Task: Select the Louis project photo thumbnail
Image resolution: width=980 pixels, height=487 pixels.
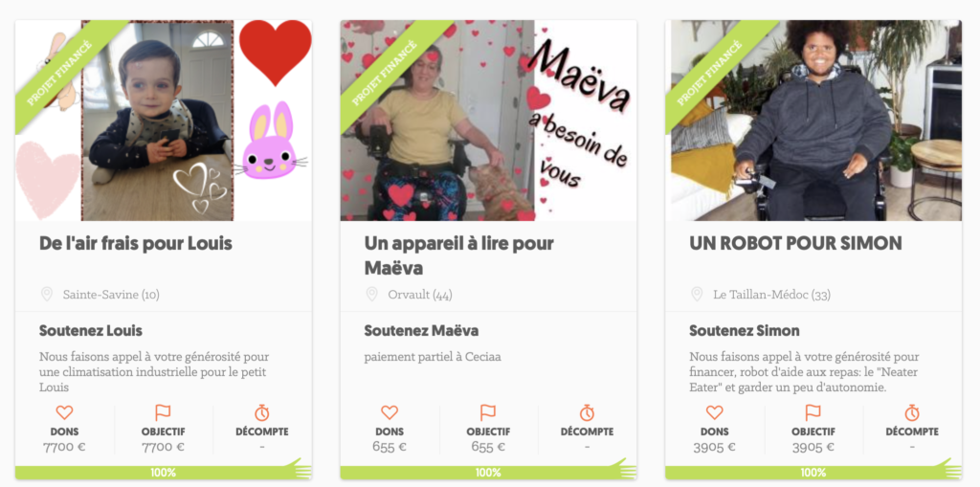Action: point(163,121)
